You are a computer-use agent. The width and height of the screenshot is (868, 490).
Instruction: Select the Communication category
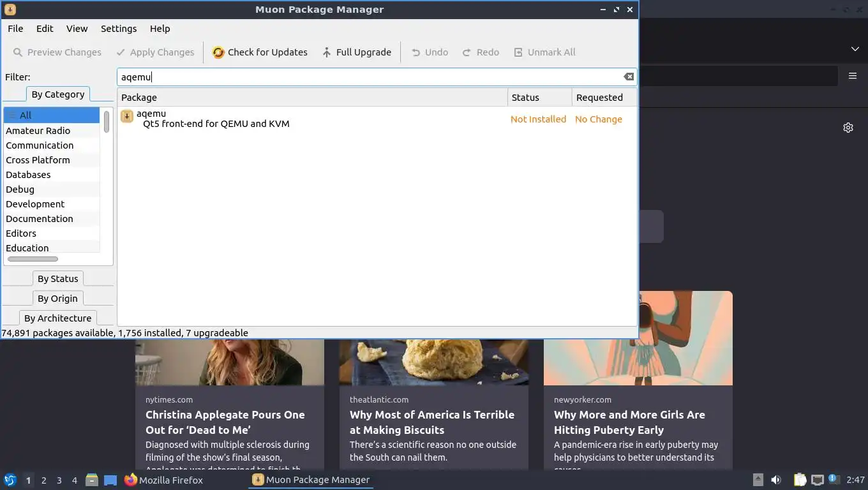52,145
